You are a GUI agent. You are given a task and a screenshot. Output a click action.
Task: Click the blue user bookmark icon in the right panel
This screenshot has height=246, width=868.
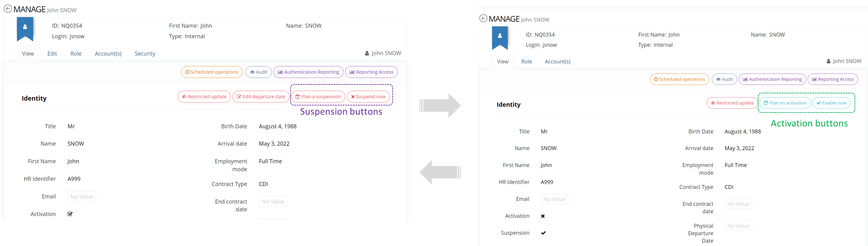[500, 37]
